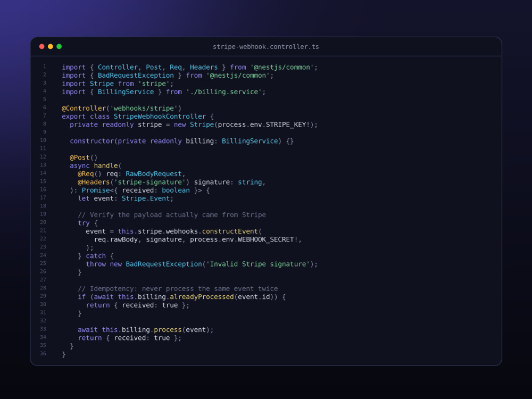Click the @Post decorator
The image size is (532, 399).
click(80, 157)
